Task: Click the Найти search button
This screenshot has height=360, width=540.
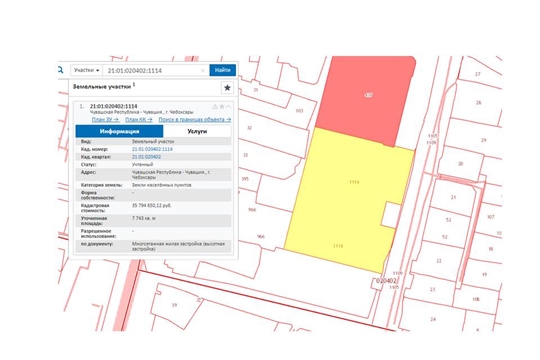Action: (x=222, y=70)
